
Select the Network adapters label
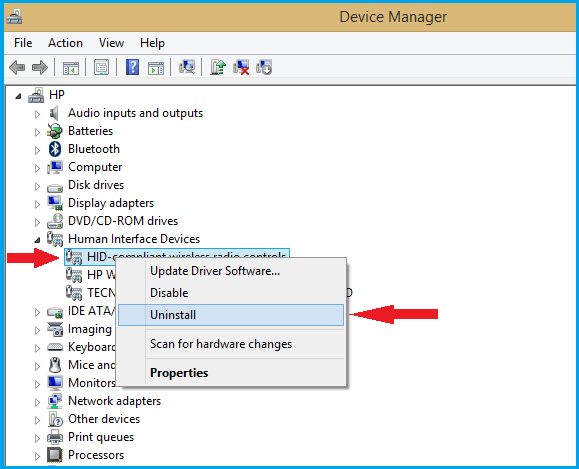pyautogui.click(x=114, y=401)
